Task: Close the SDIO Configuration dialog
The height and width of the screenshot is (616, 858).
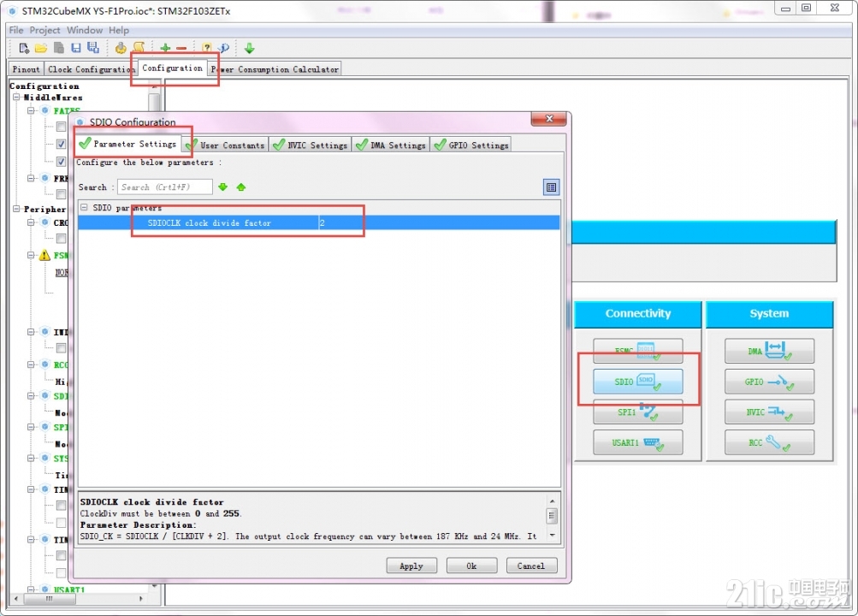Action: click(x=549, y=119)
